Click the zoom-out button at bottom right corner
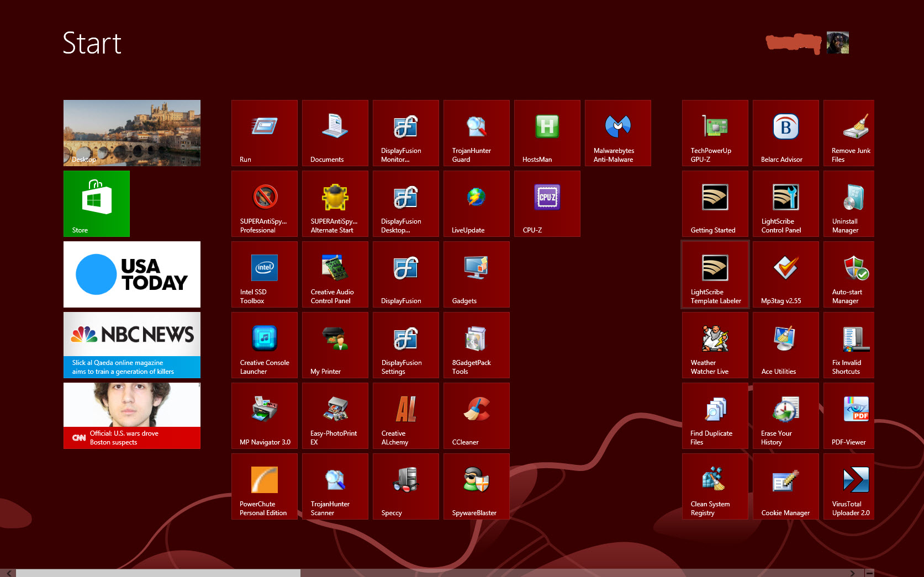This screenshot has width=924, height=577. pyautogui.click(x=869, y=573)
